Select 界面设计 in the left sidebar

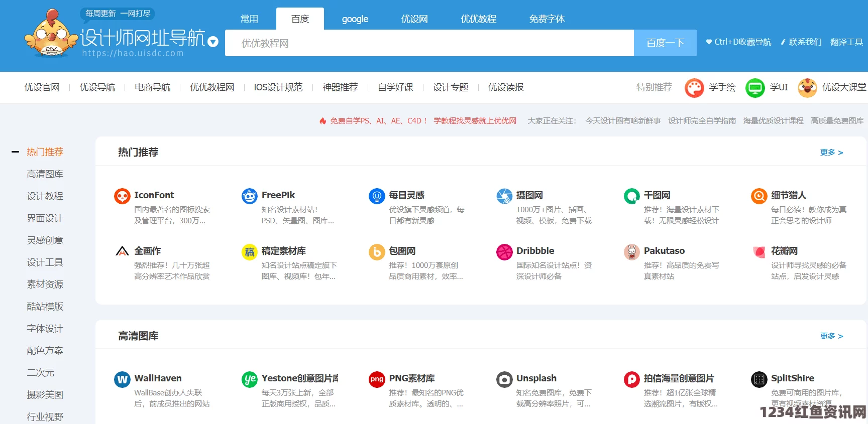tap(45, 218)
